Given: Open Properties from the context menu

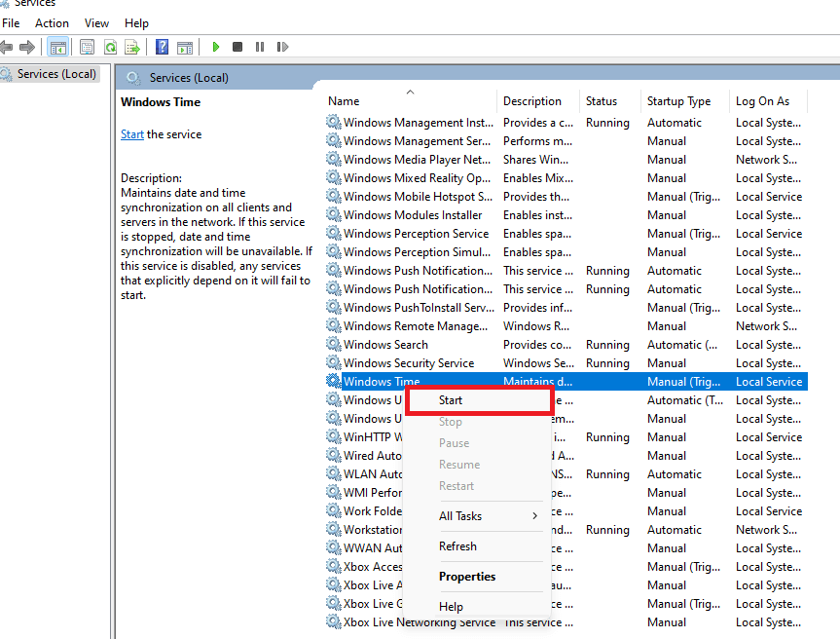Looking at the screenshot, I should pyautogui.click(x=467, y=577).
